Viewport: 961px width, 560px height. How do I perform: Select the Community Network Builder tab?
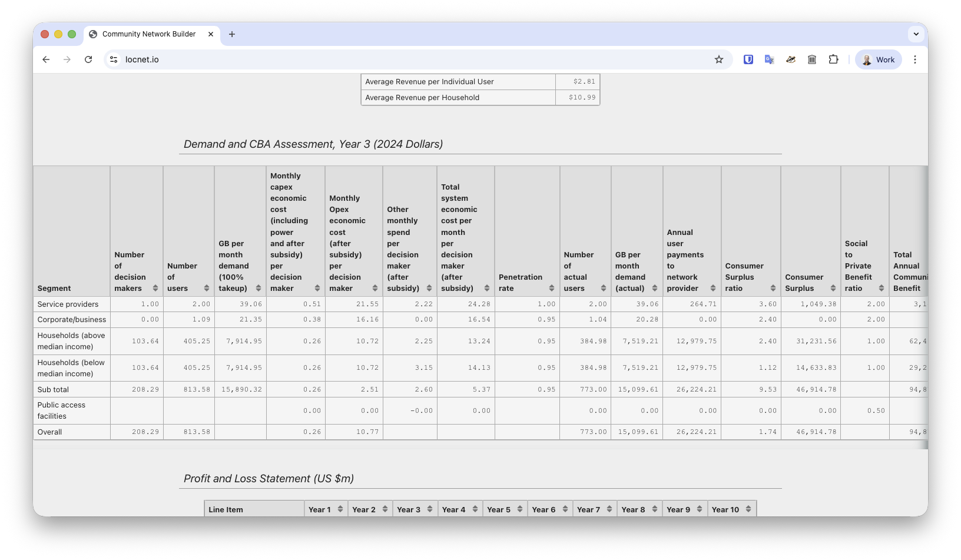tap(147, 34)
